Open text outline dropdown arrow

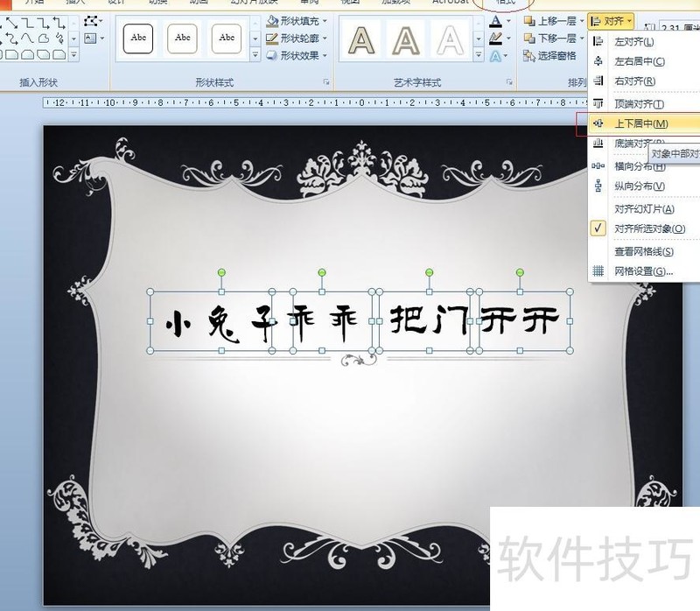(508, 39)
